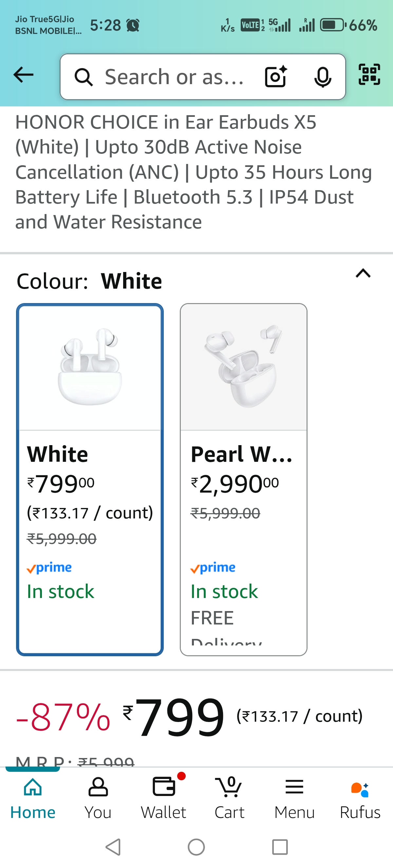Click the search input field
This screenshot has width=393, height=868.
(174, 77)
